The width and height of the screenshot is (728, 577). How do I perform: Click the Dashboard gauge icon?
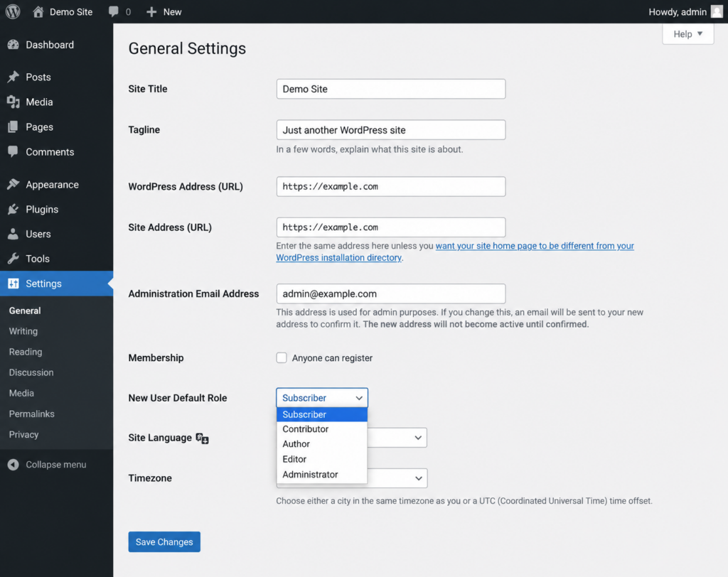[13, 45]
